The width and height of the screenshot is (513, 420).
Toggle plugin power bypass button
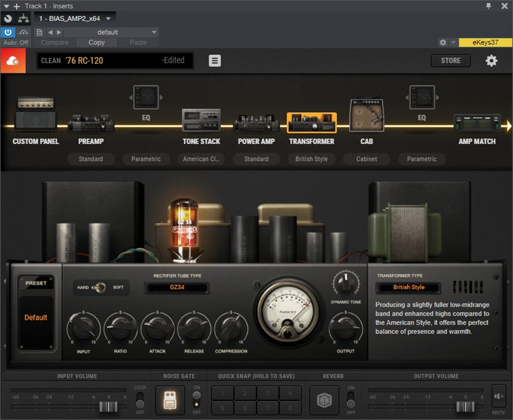pyautogui.click(x=8, y=32)
